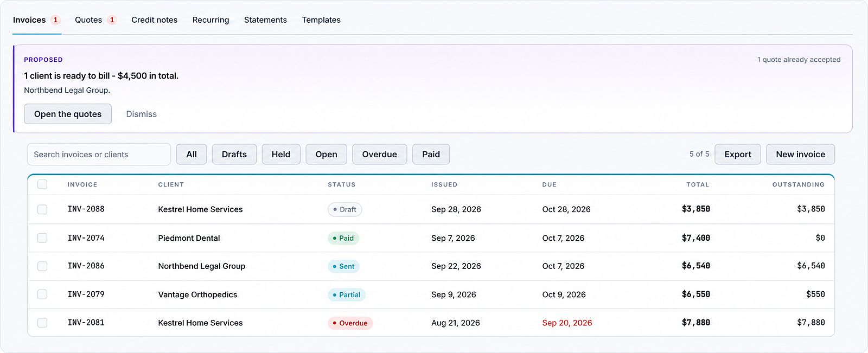The image size is (868, 353).
Task: Click Kestrel Home Services in INV-2088 row
Action: pos(200,209)
